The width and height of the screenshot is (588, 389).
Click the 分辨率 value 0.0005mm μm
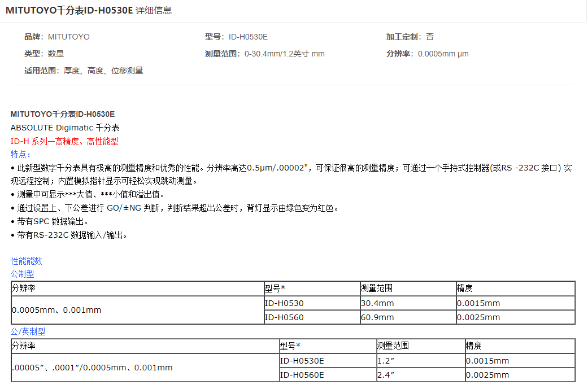click(x=443, y=54)
